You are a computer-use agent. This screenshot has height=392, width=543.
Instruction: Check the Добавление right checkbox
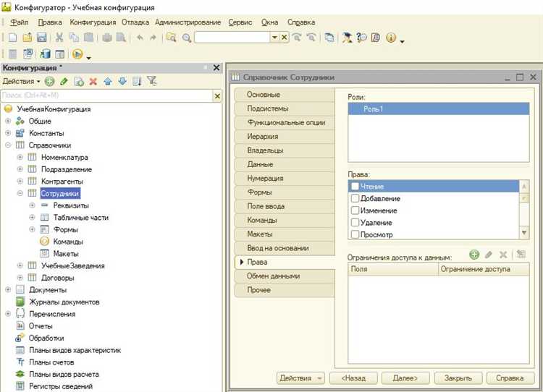pyautogui.click(x=355, y=198)
